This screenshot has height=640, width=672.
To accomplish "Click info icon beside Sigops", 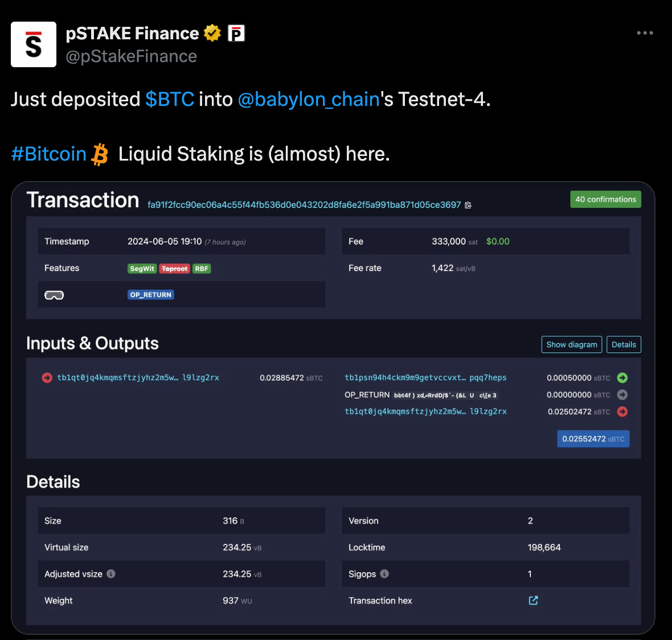I will point(384,573).
